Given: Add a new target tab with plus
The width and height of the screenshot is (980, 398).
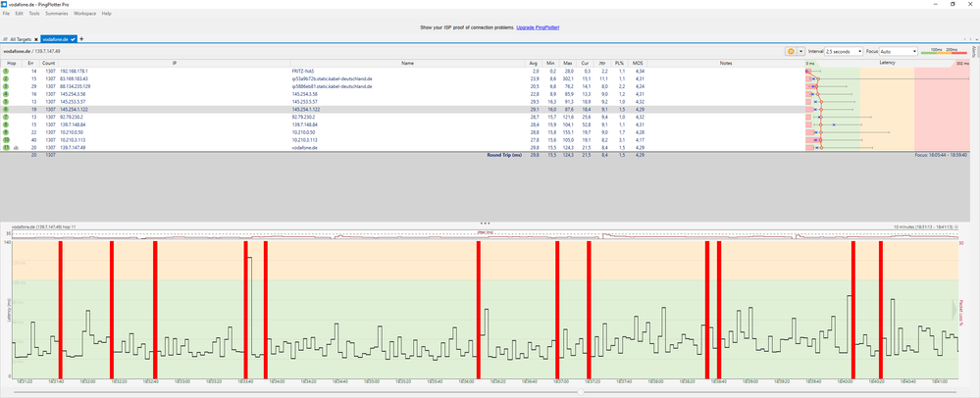Looking at the screenshot, I should coord(81,39).
